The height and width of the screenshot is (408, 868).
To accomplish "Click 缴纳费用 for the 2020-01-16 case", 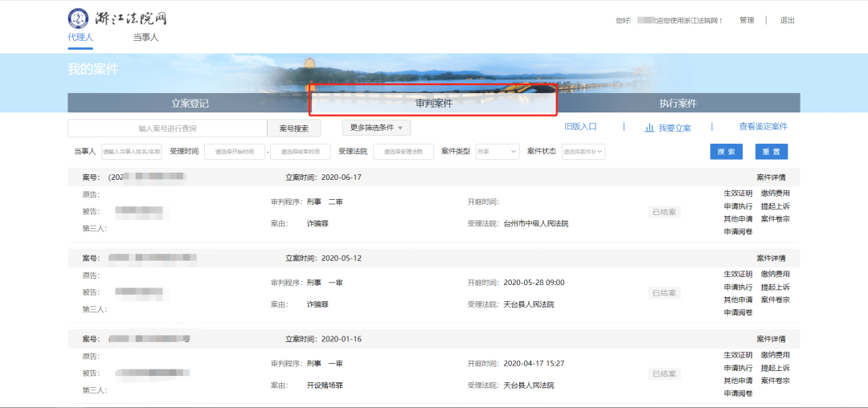I will [775, 355].
